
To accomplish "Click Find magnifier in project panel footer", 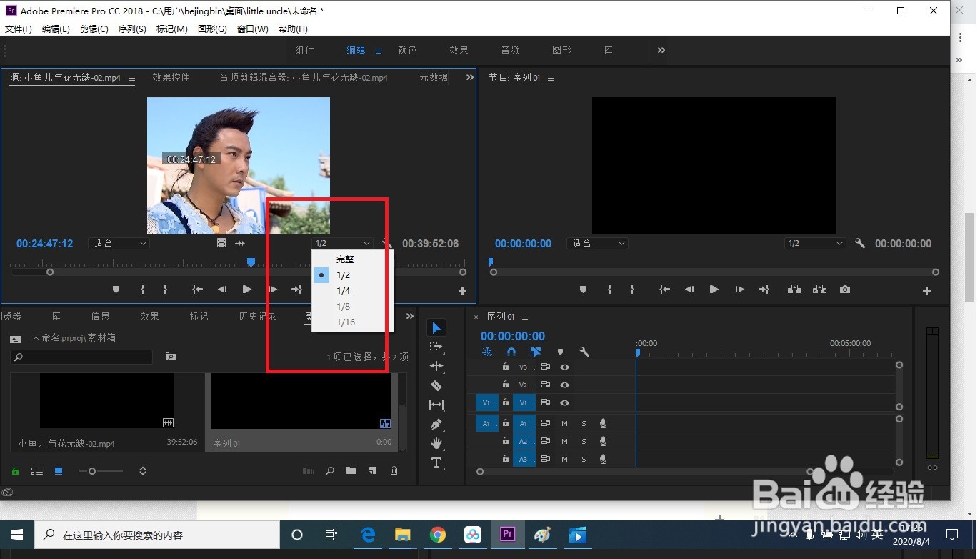I will [x=329, y=471].
